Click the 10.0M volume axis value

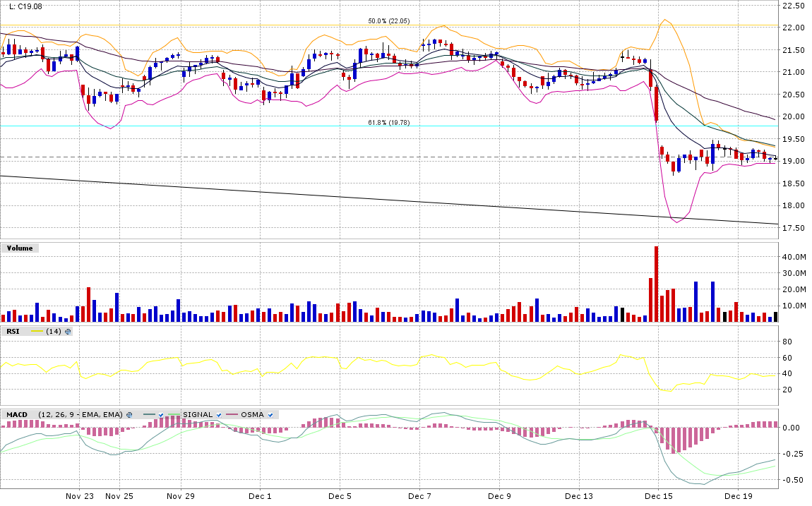point(794,306)
